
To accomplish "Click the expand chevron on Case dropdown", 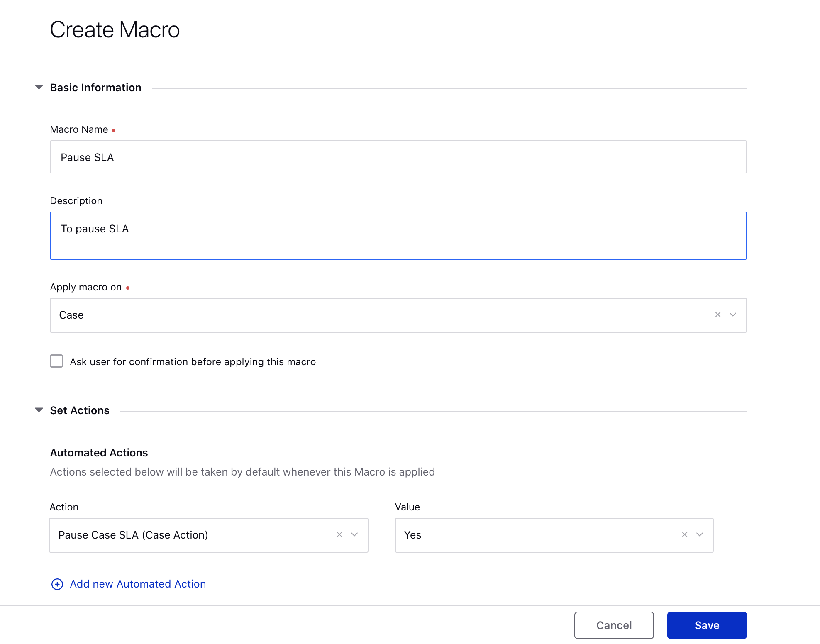I will coord(733,315).
